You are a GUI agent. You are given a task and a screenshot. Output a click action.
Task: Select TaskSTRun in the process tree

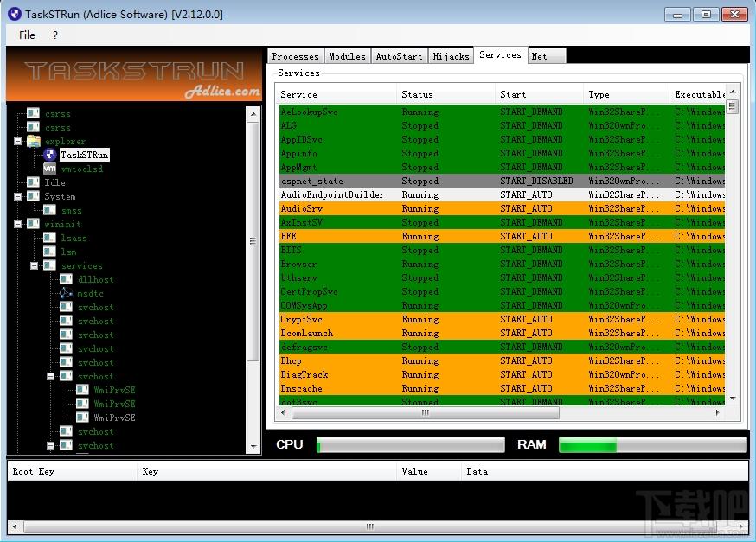85,155
